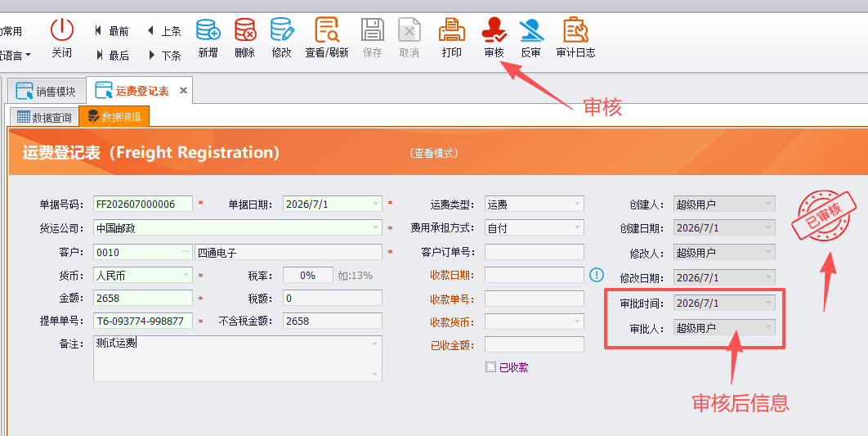Open the 运费类型 dropdown

(x=577, y=204)
